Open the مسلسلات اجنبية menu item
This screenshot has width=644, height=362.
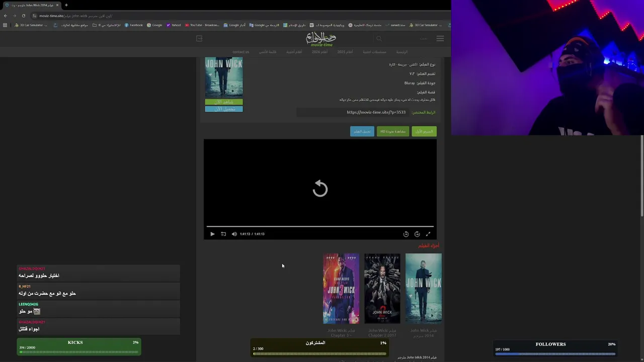point(375,52)
